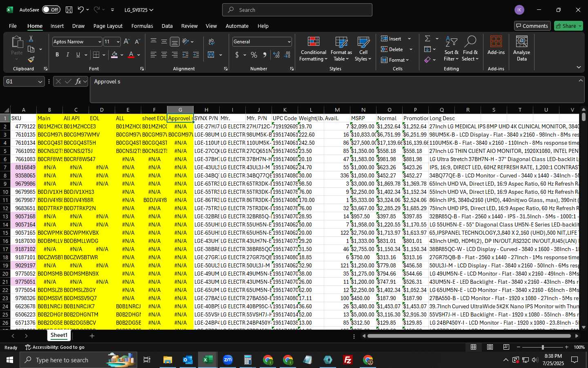Open the font name dropdown Aptos Narrow
The image size is (588, 368).
tap(99, 42)
